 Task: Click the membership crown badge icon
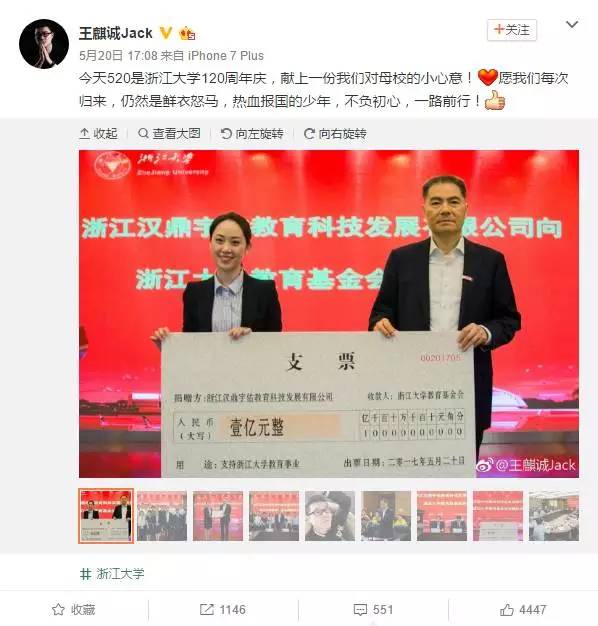point(187,33)
